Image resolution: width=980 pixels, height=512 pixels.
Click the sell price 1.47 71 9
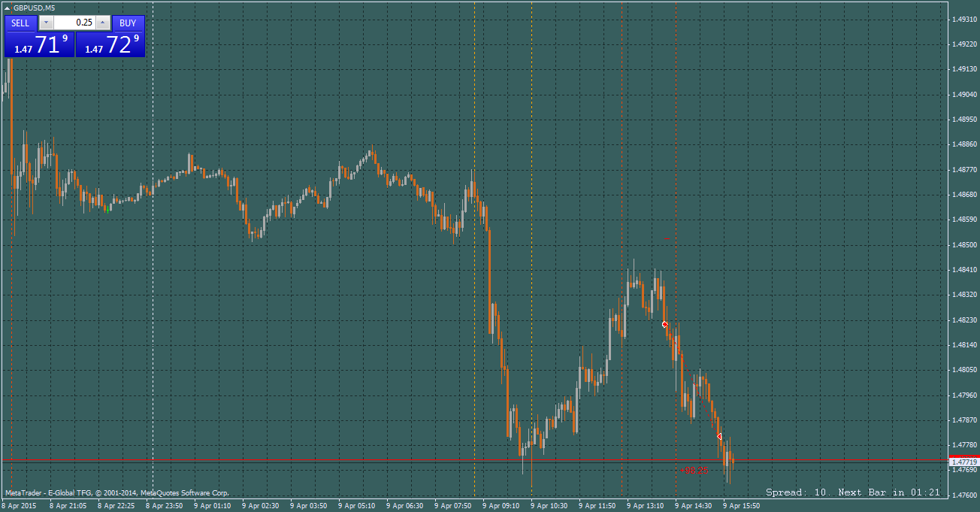click(x=39, y=44)
